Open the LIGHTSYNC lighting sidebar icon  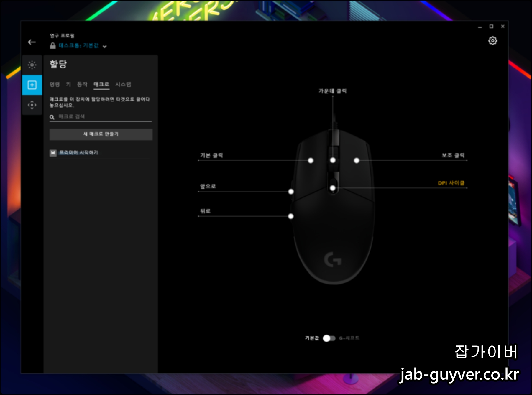point(32,65)
